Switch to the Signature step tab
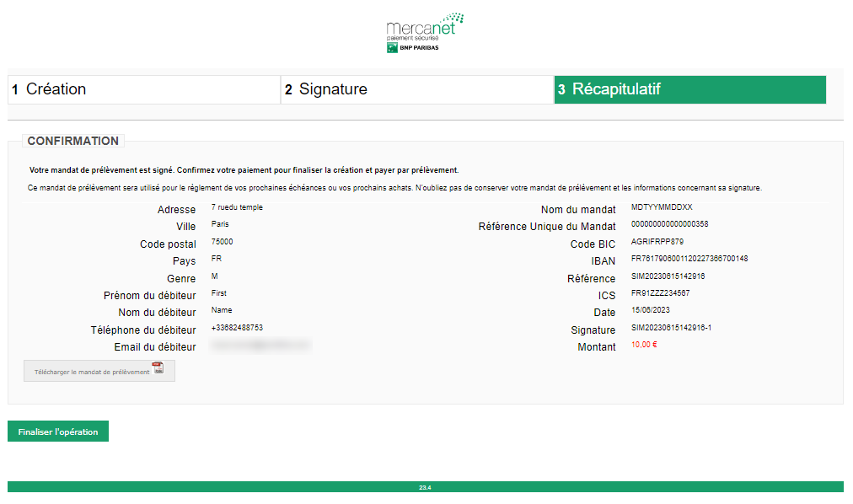Image resolution: width=853 pixels, height=504 pixels. click(416, 89)
